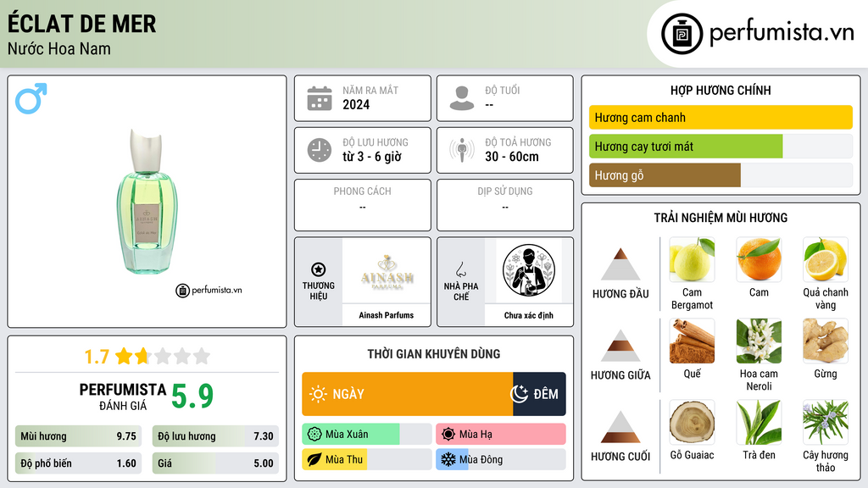Screen dimensions: 868x488
Task: Select the Cam Bergamot note image
Action: point(692,260)
